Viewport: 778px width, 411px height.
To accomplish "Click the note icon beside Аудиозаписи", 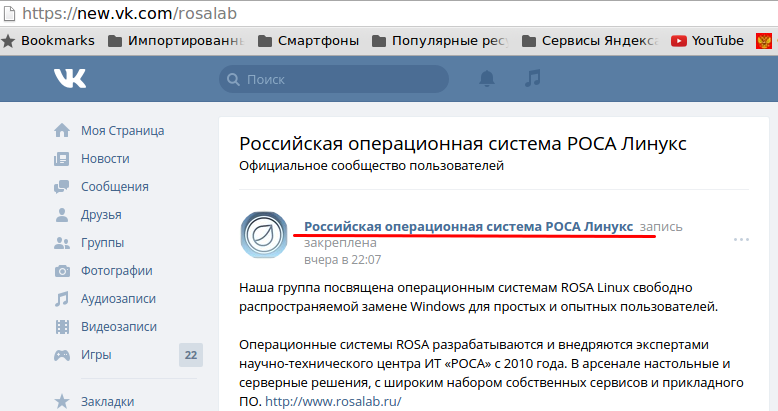I will (62, 299).
